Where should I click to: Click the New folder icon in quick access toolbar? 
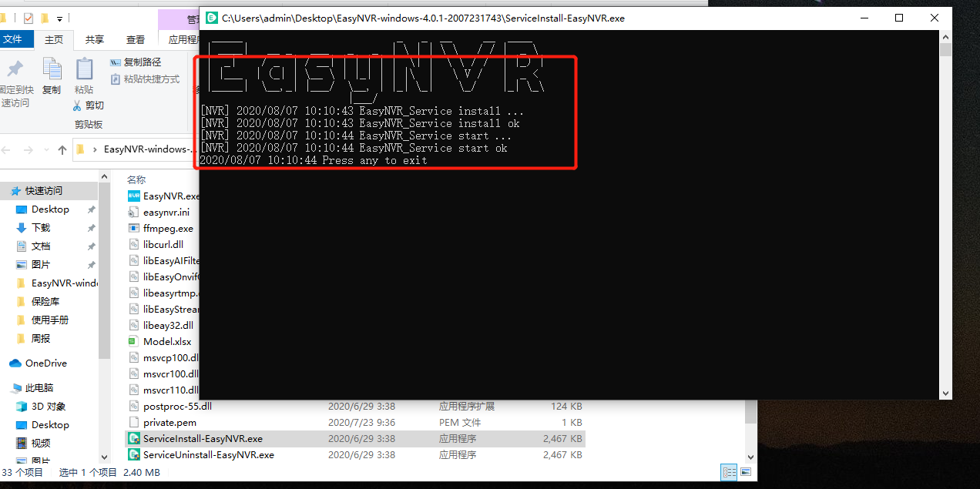pos(45,18)
